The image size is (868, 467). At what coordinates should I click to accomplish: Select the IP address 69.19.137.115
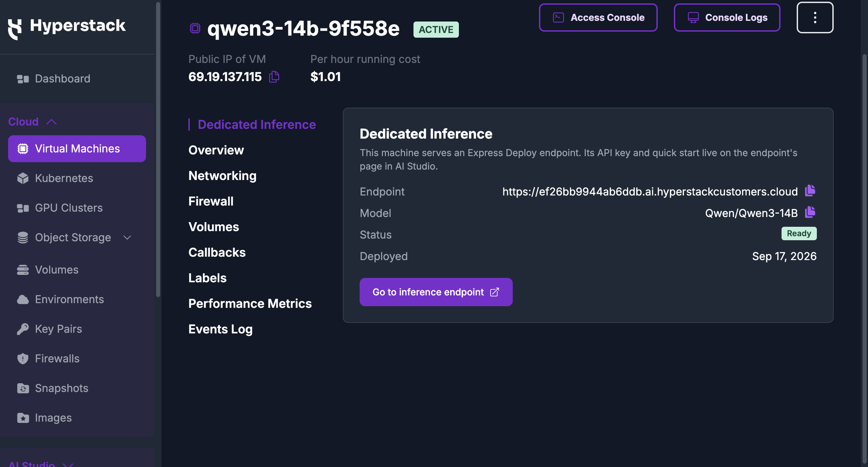225,77
